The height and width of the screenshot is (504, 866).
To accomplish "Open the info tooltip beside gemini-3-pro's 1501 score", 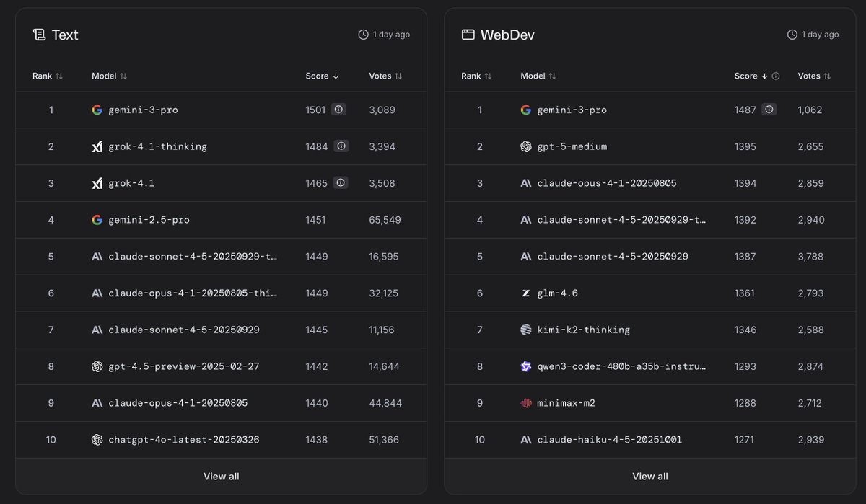I will pyautogui.click(x=340, y=109).
